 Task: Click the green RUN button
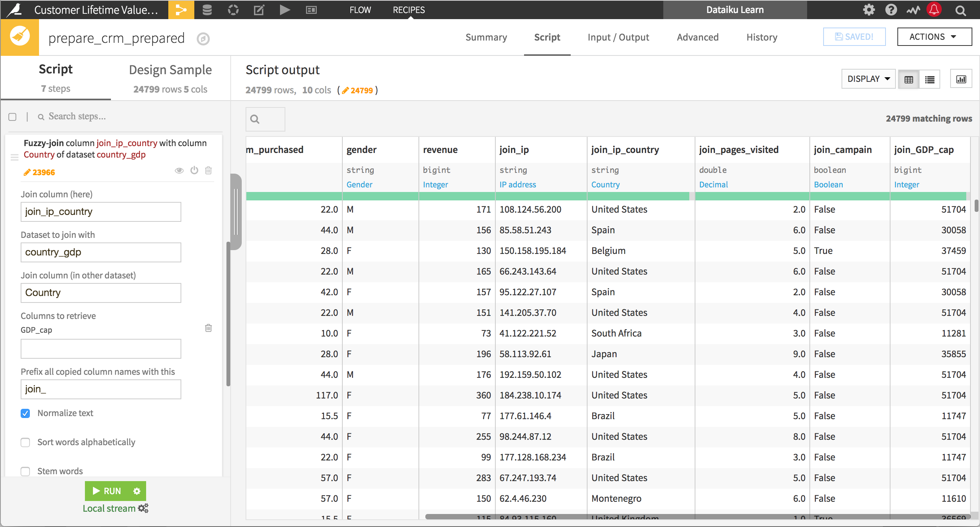(x=107, y=491)
